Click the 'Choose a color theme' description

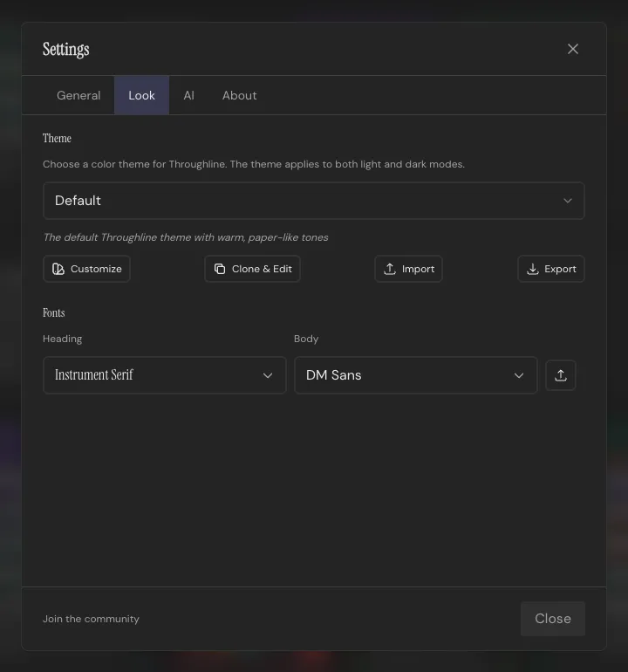click(x=254, y=164)
